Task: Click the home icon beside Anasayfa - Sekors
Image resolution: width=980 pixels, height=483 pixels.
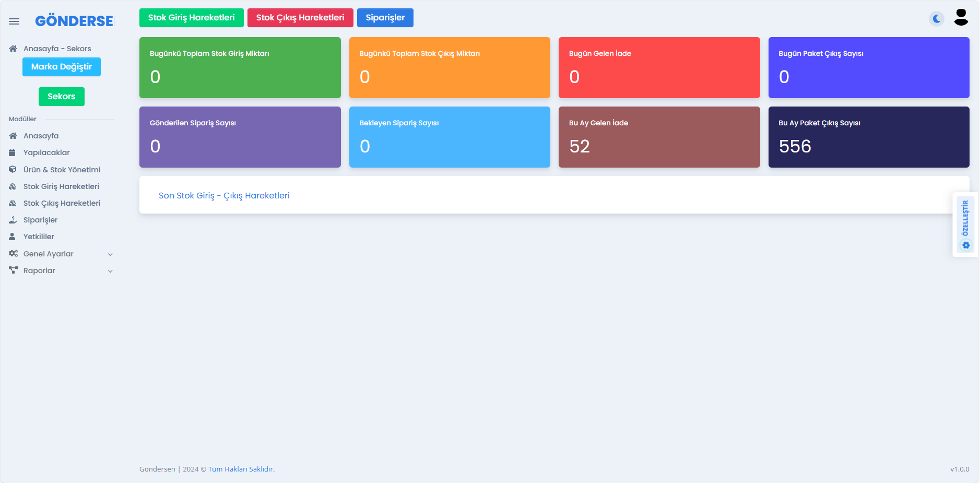Action: click(x=13, y=49)
